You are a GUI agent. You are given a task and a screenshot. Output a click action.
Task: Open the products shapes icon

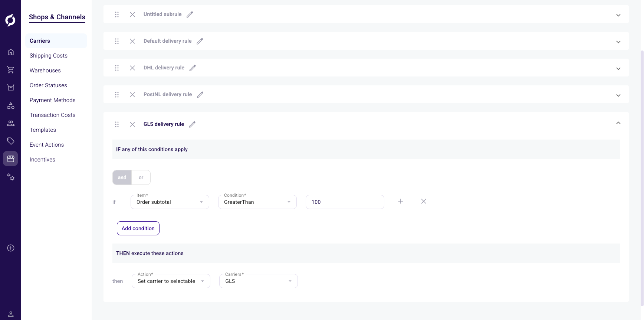(x=11, y=105)
